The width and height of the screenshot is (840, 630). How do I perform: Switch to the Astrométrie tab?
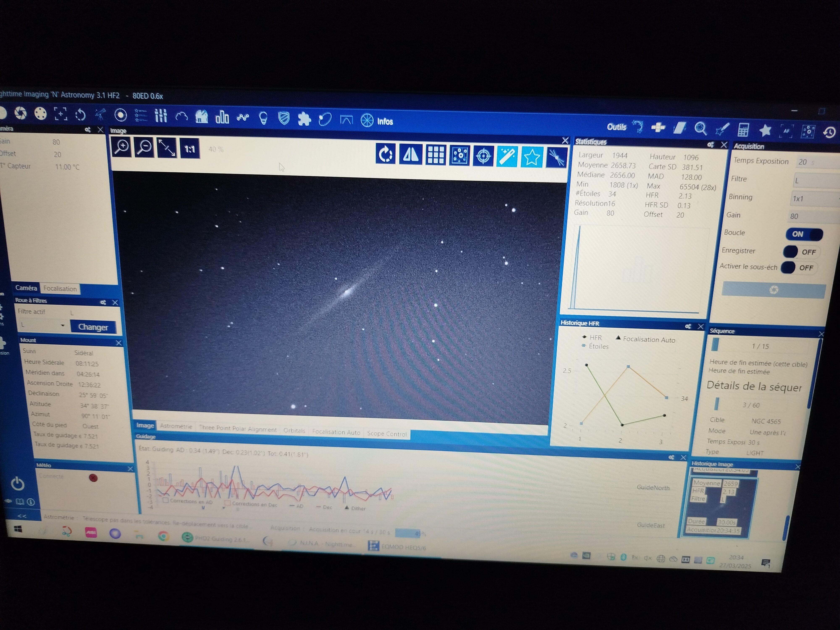176,426
